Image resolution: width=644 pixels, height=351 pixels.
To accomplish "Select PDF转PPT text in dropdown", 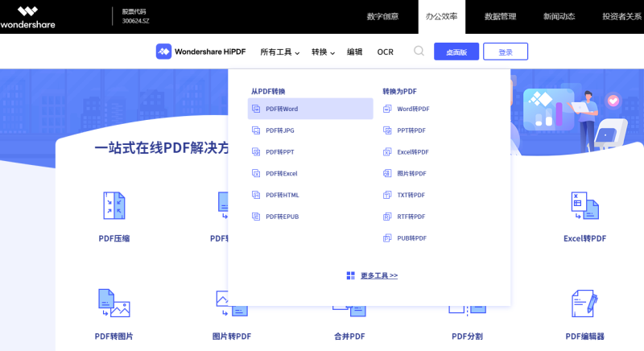I will [x=279, y=152].
